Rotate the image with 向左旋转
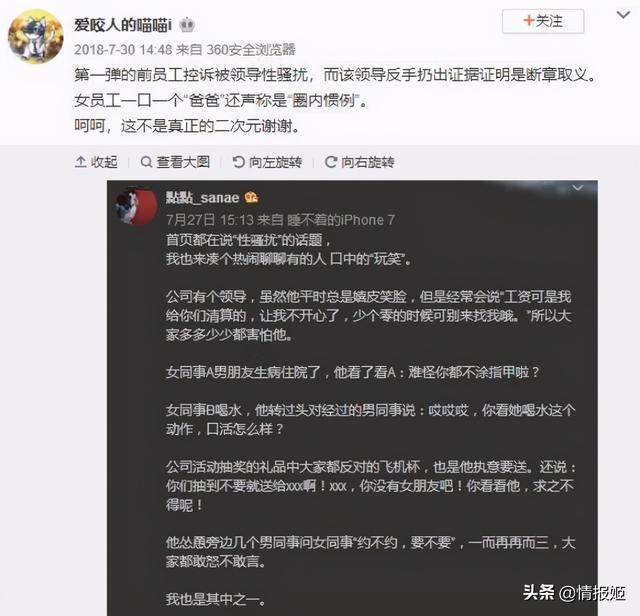 click(x=267, y=162)
